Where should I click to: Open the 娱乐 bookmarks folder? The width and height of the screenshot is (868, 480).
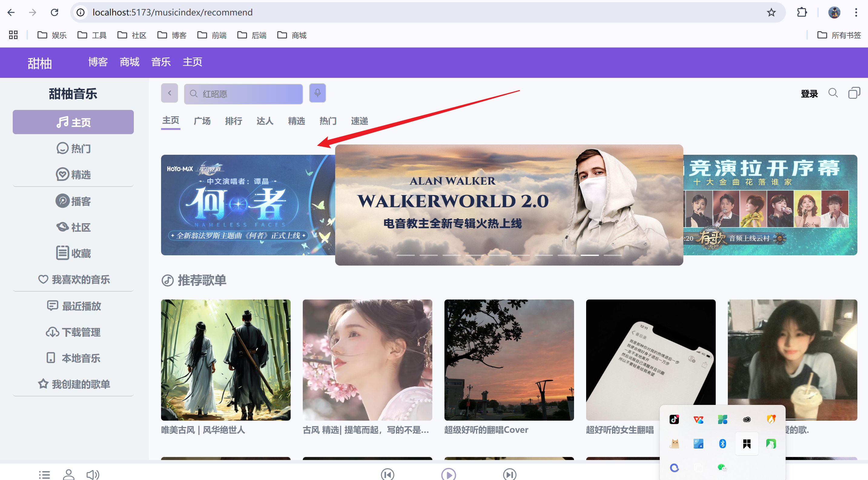point(52,35)
